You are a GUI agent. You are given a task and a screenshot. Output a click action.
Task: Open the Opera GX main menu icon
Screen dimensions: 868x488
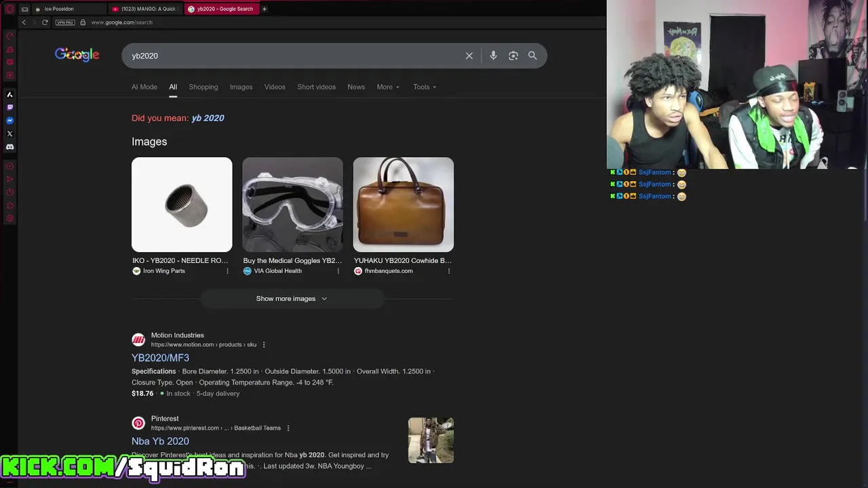click(9, 9)
